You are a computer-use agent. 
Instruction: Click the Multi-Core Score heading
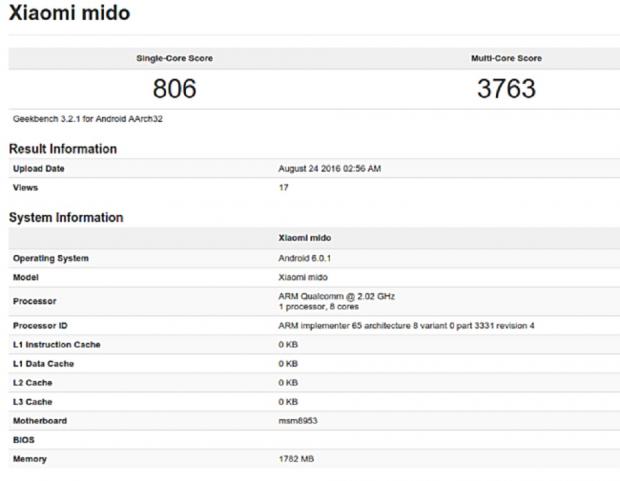[x=504, y=58]
